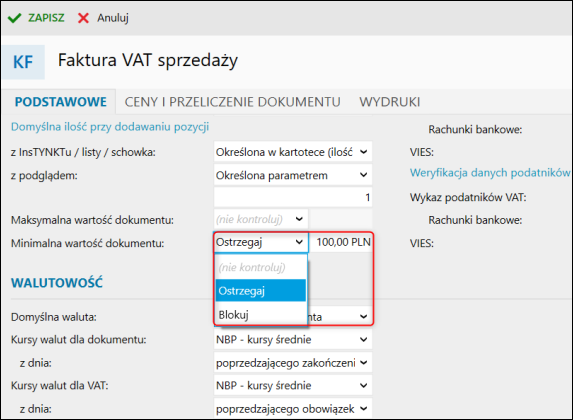This screenshot has height=420, width=573.
Task: Click the Kursy walut dla dokumentu label
Action: [79, 340]
